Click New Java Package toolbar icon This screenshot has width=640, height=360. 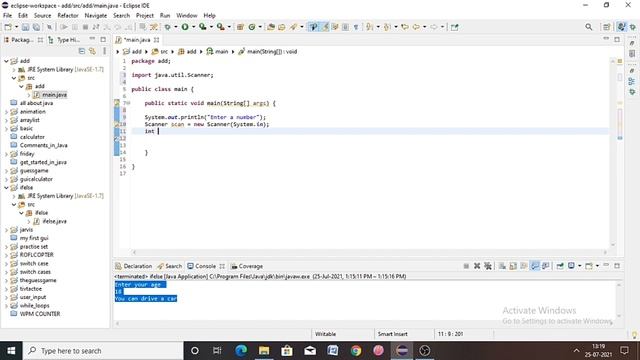240,27
